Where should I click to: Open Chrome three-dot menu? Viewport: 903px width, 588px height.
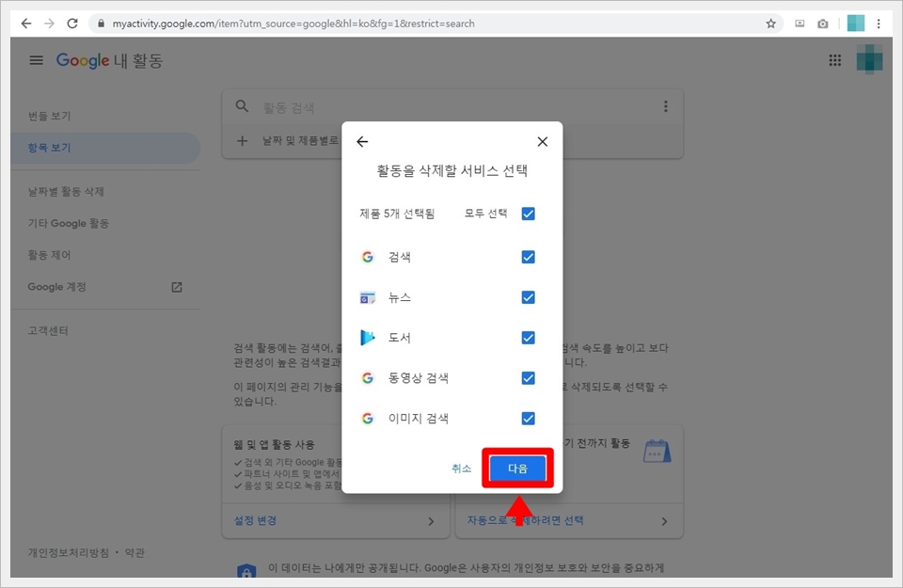coord(879,24)
